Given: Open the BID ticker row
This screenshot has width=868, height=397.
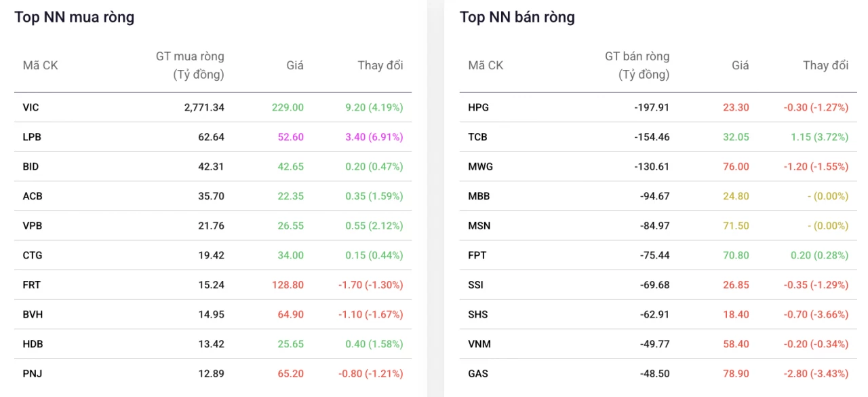Looking at the screenshot, I should (x=213, y=166).
